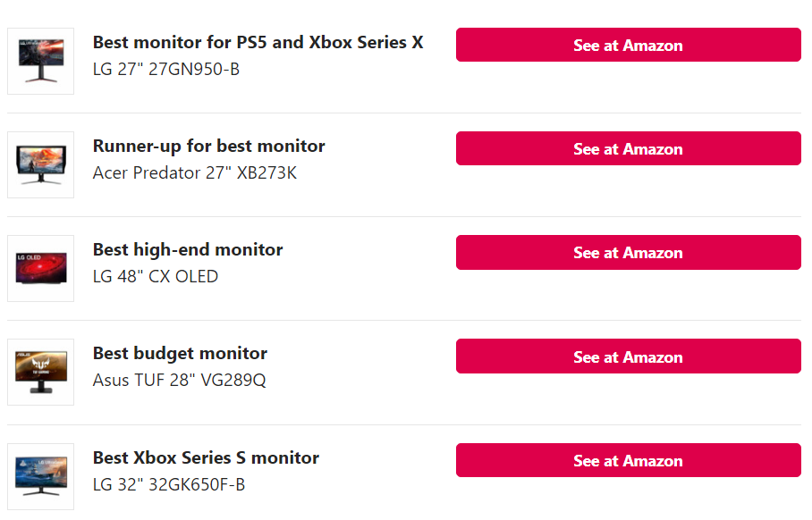
Task: See the Acer Predator XB273K at Amazon
Action: [x=628, y=148]
